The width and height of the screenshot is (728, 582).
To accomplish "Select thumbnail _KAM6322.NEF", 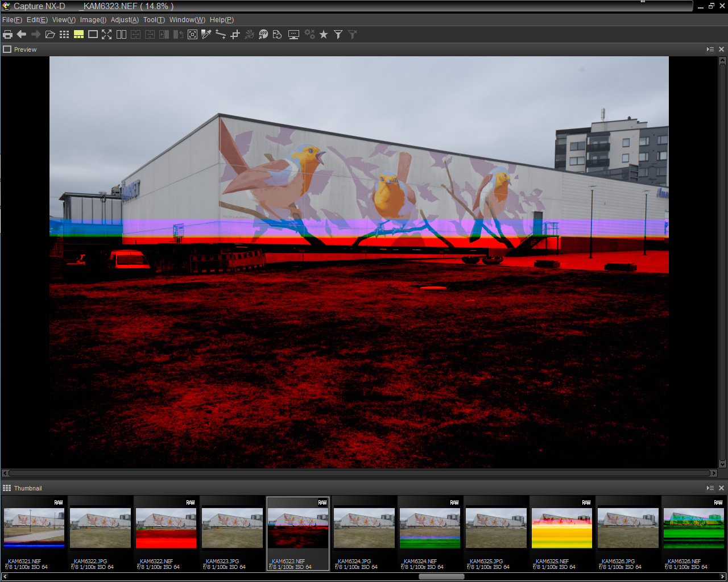I will point(166,533).
